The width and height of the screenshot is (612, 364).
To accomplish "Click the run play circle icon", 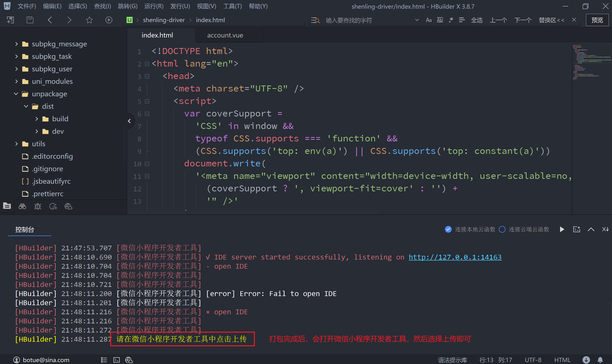I will [x=109, y=20].
